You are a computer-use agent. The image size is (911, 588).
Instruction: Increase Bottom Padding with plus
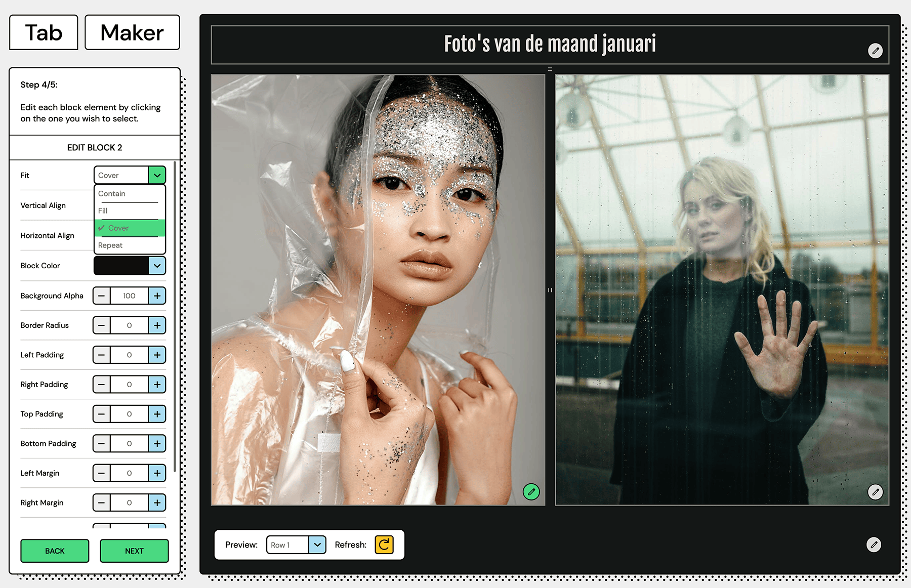[157, 444]
